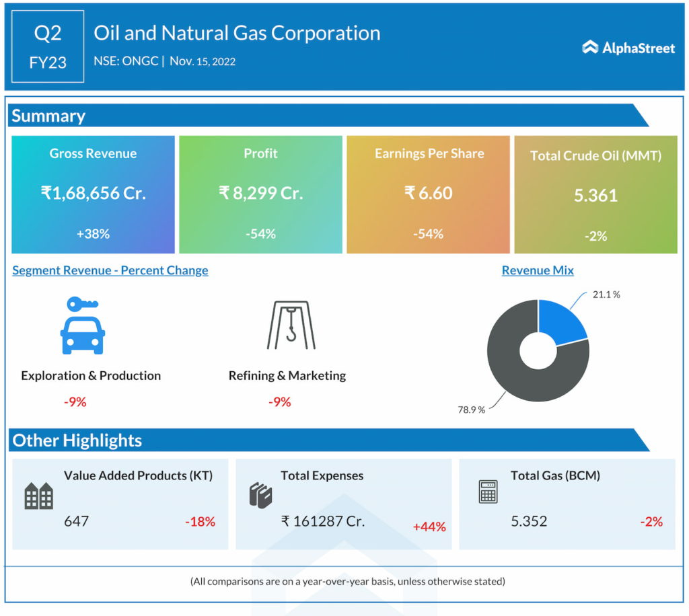Click the books icon beside Total Expenses
Image resolution: width=689 pixels, height=616 pixels.
click(259, 495)
